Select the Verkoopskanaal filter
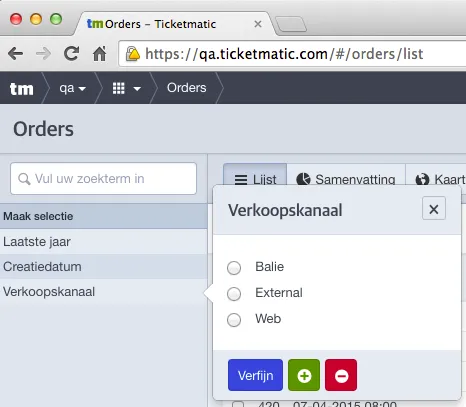The height and width of the screenshot is (407, 466). (x=103, y=291)
